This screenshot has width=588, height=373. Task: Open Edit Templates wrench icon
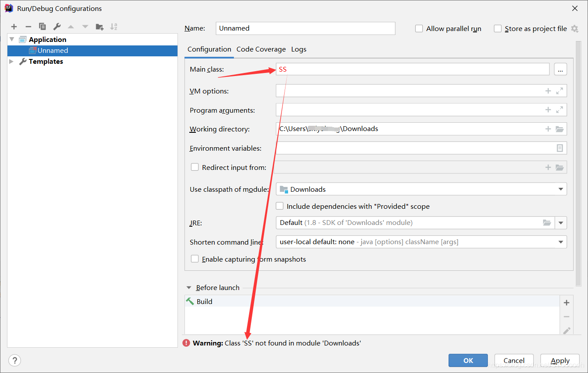pos(56,27)
